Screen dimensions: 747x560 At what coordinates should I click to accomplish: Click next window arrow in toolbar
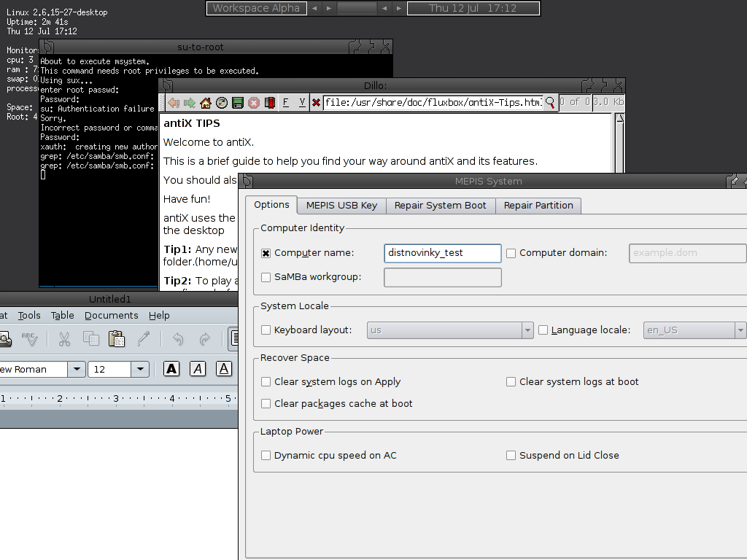coord(399,8)
